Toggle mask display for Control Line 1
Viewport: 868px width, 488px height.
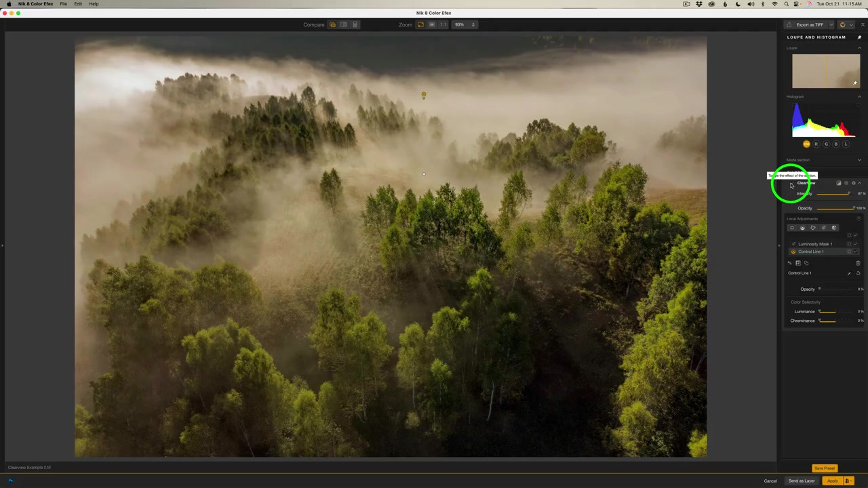click(x=849, y=251)
